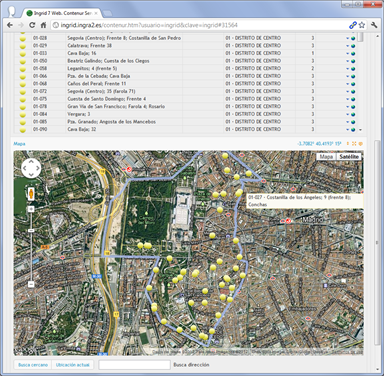Click the map pan arrows control
The image size is (384, 376).
pos(31,168)
